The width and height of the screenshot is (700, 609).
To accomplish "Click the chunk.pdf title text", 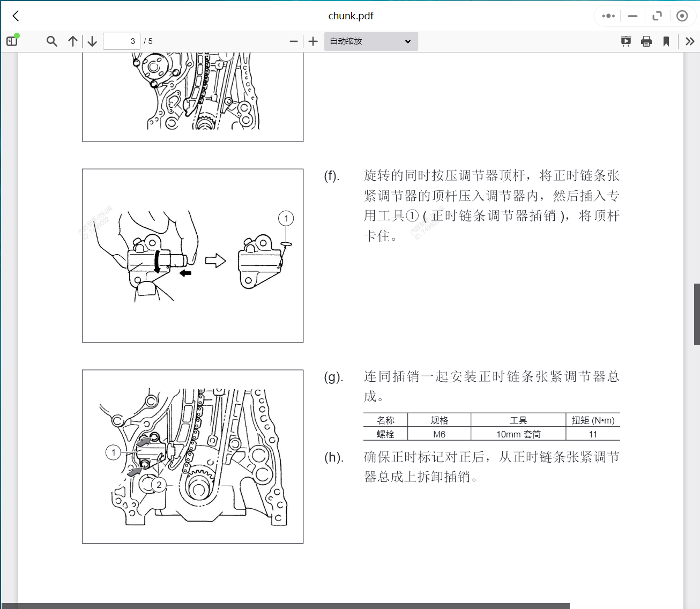I will tap(351, 16).
